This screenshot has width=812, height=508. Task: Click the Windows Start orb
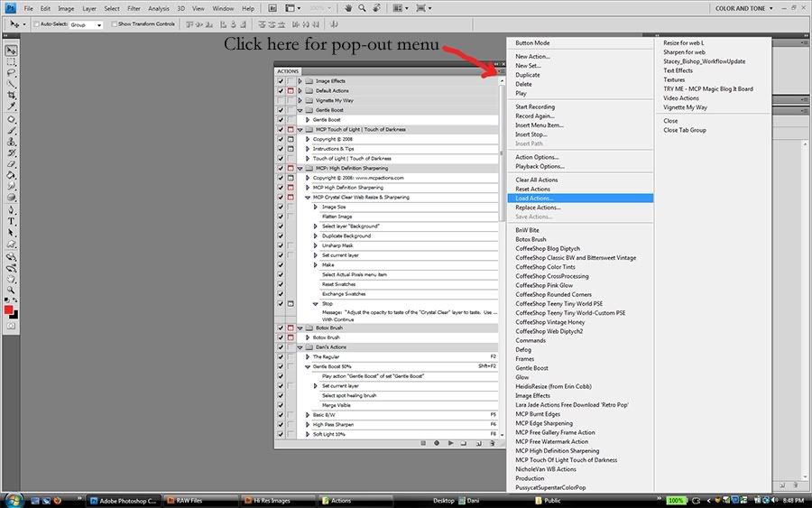click(14, 500)
